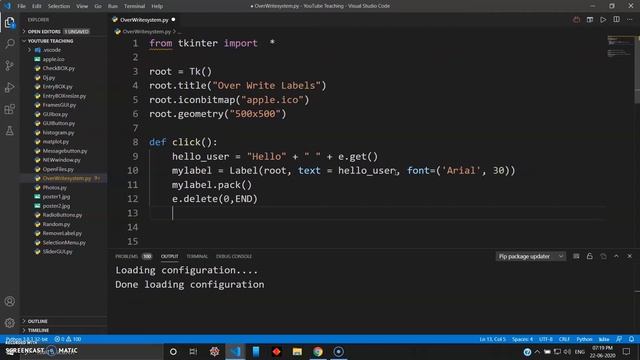Image resolution: width=640 pixels, height=360 pixels.
Task: Change Python language mode
Action: (584, 339)
